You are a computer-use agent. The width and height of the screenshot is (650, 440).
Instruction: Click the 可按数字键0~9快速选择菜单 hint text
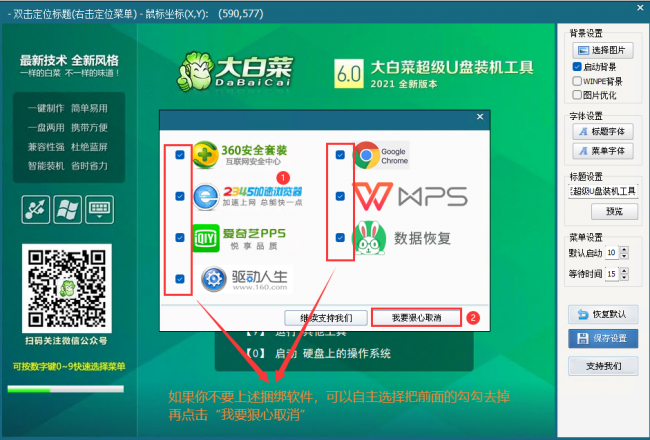coord(69,367)
